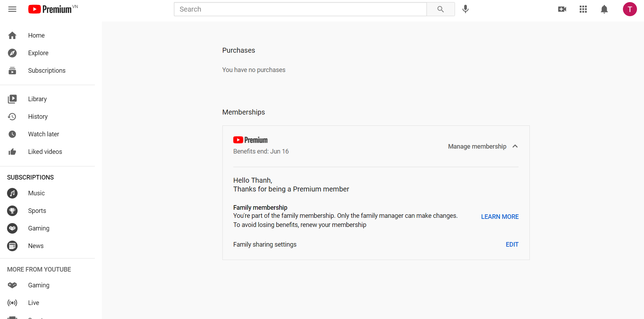Viewport: 644px width, 319px height.
Task: Go to Explore in the sidebar
Action: [38, 53]
